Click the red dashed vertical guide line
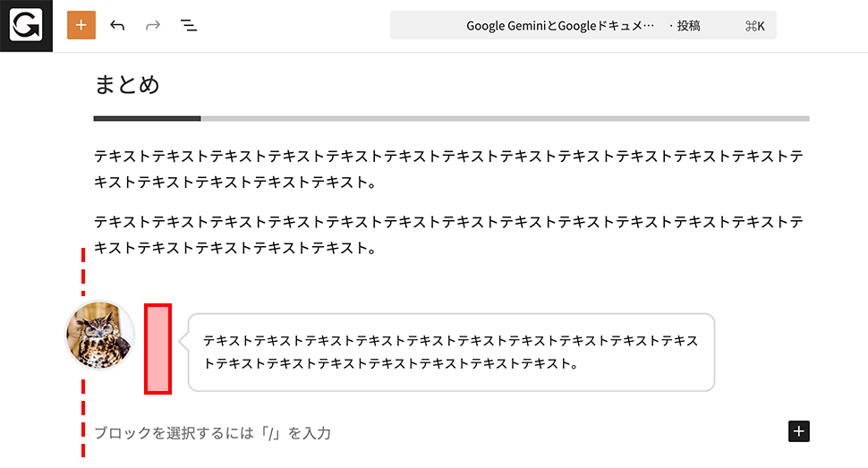This screenshot has width=868, height=468. coord(83,268)
